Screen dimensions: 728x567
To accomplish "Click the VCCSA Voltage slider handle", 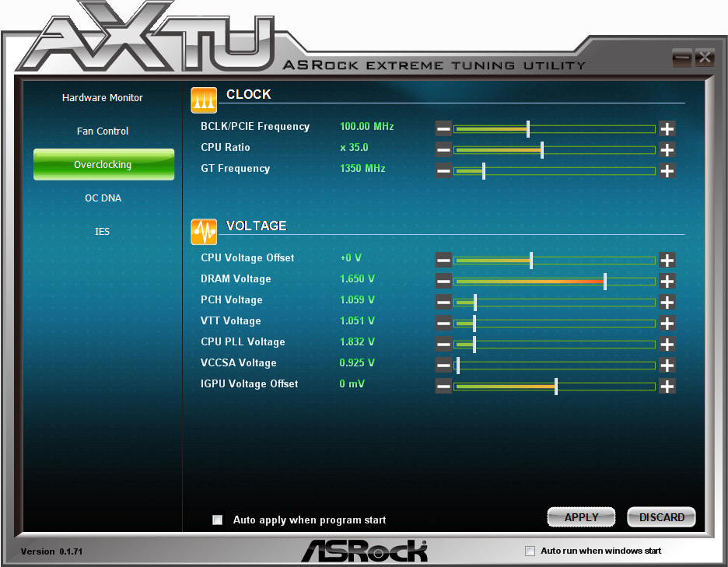I will (x=458, y=365).
